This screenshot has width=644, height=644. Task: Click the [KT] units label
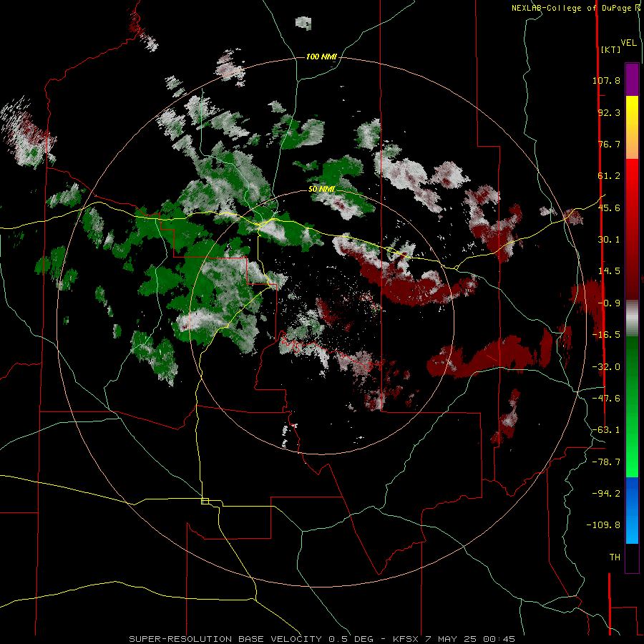pos(610,49)
